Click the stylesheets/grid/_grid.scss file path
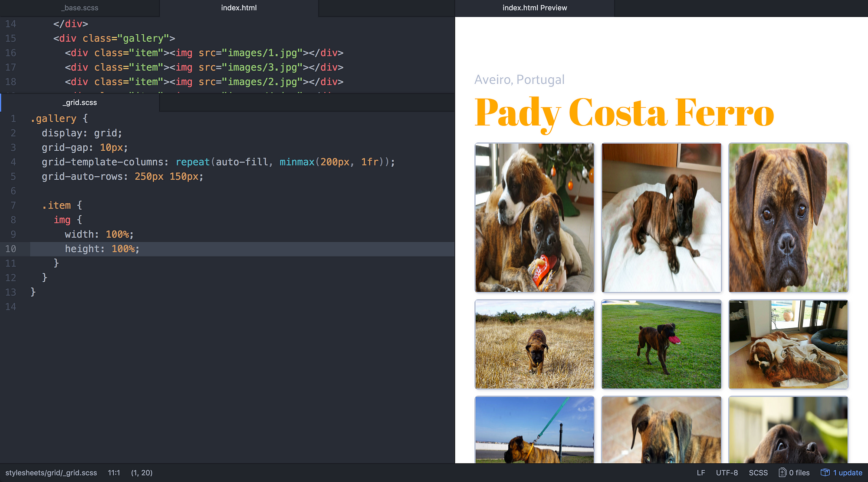This screenshot has width=868, height=482. tap(51, 472)
